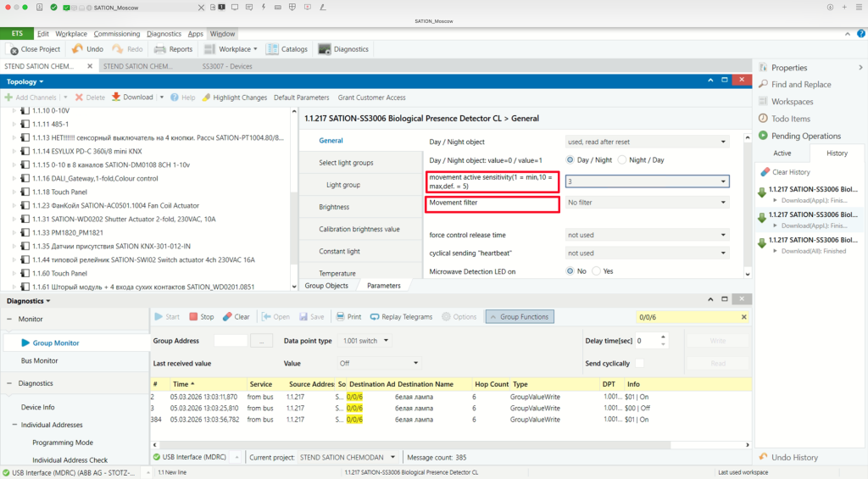Screen dimensions: 868x479
Task: Clear the 0/0/6 filter field
Action: (x=743, y=317)
